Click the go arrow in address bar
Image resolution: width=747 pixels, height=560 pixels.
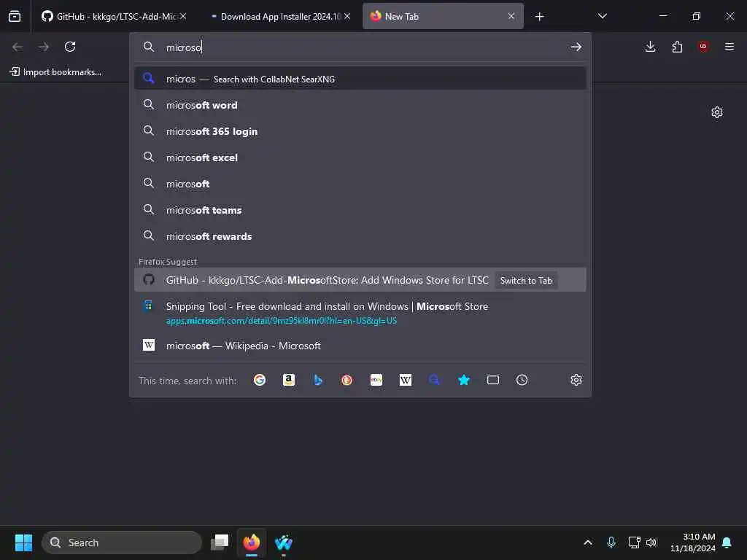pos(576,47)
